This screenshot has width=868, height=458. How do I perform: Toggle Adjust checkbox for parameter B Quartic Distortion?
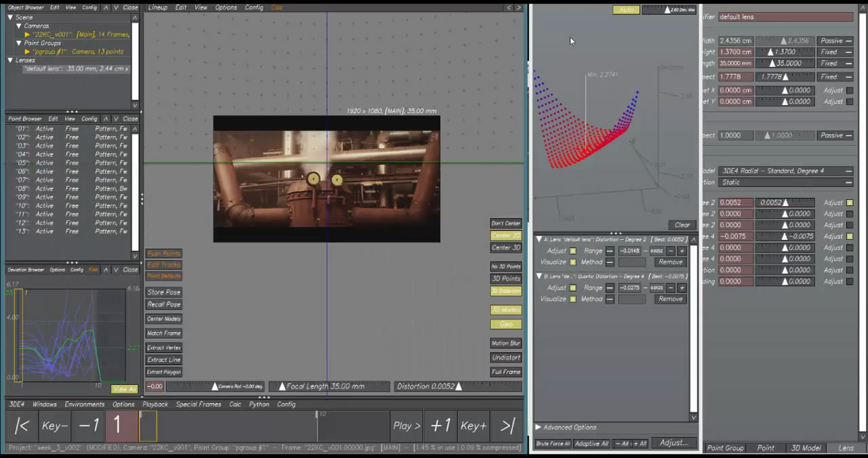(573, 288)
